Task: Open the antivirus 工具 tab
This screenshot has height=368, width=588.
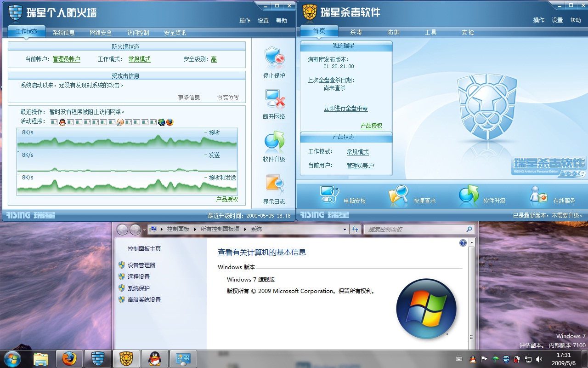Action: point(430,32)
